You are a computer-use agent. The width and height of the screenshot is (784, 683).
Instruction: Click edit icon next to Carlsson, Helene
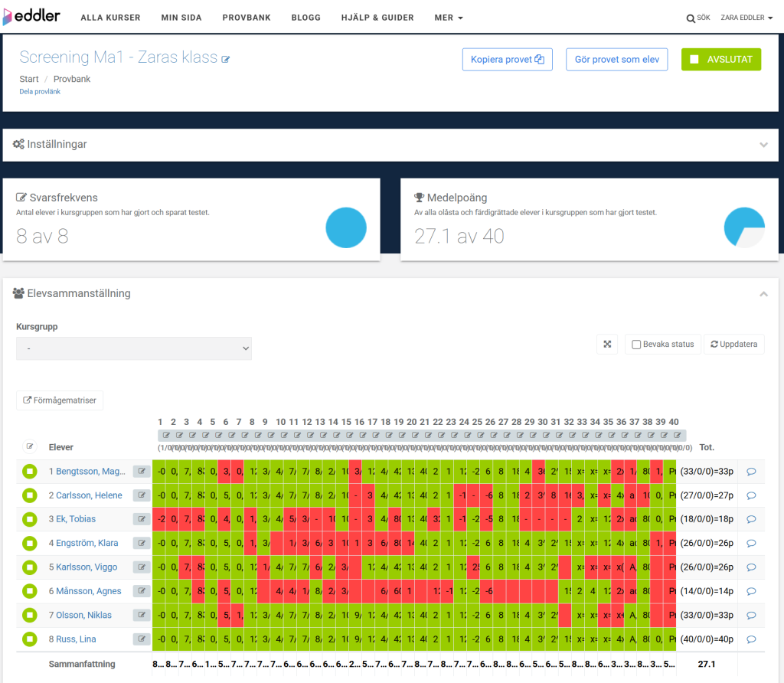point(141,495)
